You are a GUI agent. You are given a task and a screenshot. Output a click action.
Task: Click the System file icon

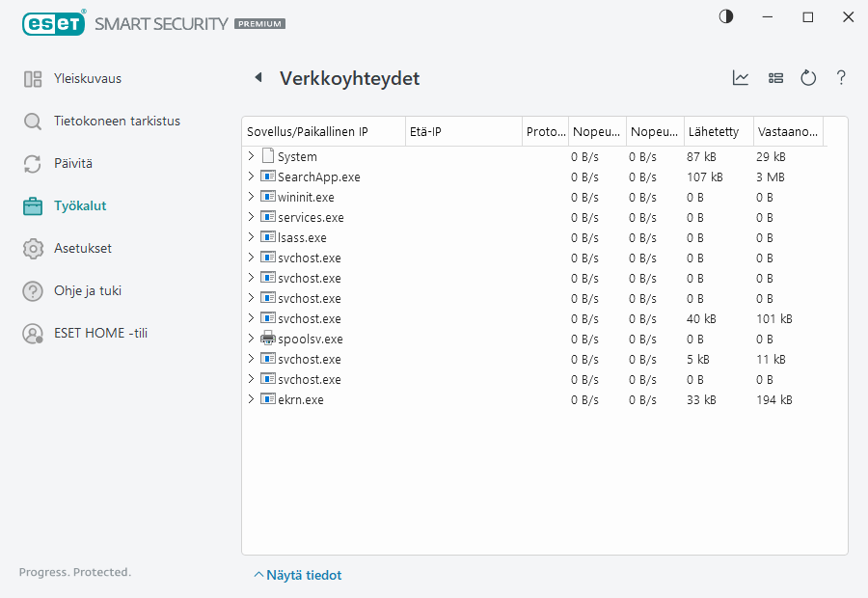[268, 156]
